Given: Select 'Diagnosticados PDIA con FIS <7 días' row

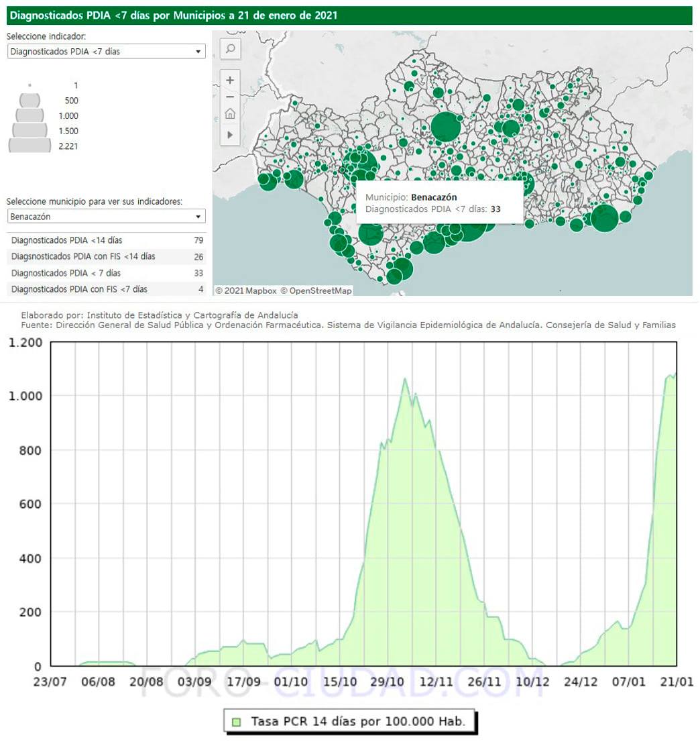Looking at the screenshot, I should (x=107, y=290).
